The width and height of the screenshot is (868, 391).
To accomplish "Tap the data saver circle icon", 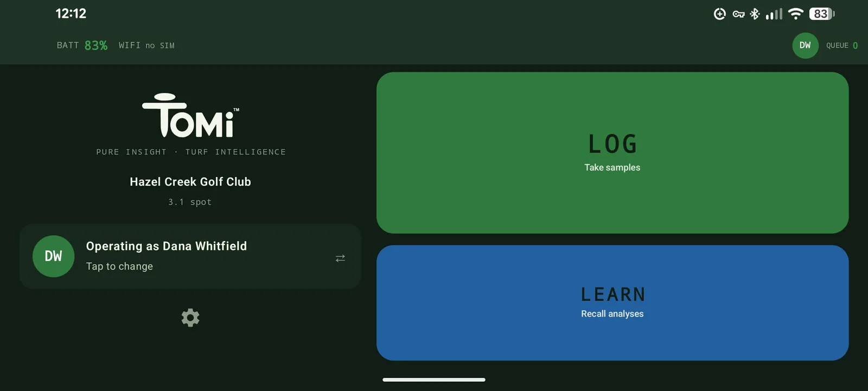I will point(720,14).
